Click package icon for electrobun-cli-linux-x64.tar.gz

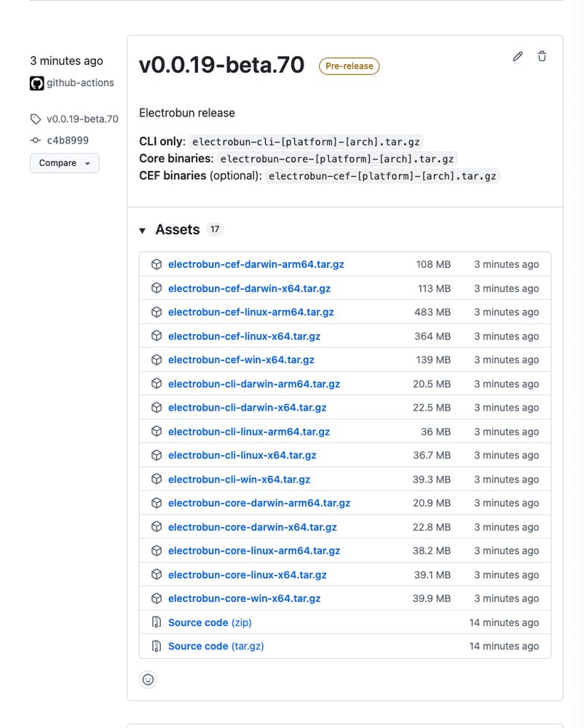coord(157,456)
